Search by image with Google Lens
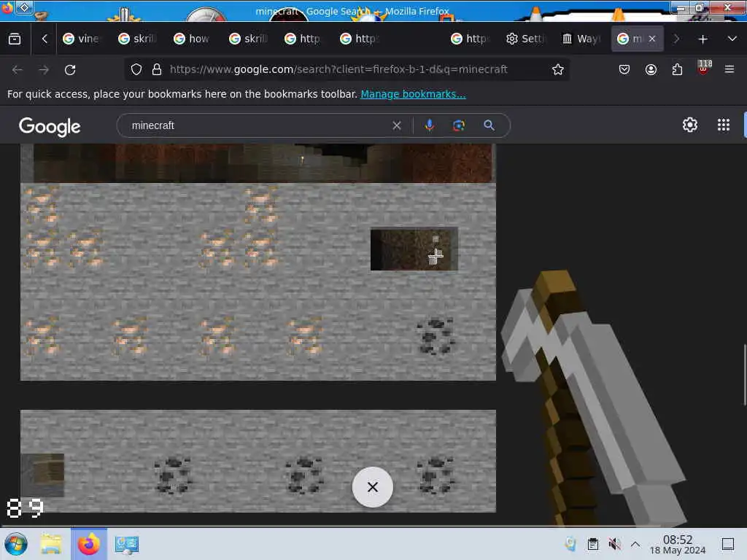Viewport: 747px width, 560px height. coord(459,125)
